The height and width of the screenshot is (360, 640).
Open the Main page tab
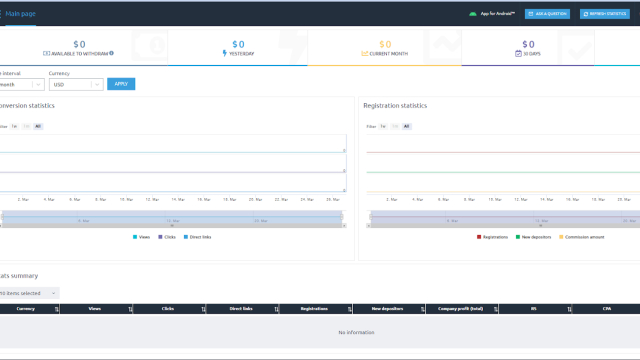[x=20, y=13]
